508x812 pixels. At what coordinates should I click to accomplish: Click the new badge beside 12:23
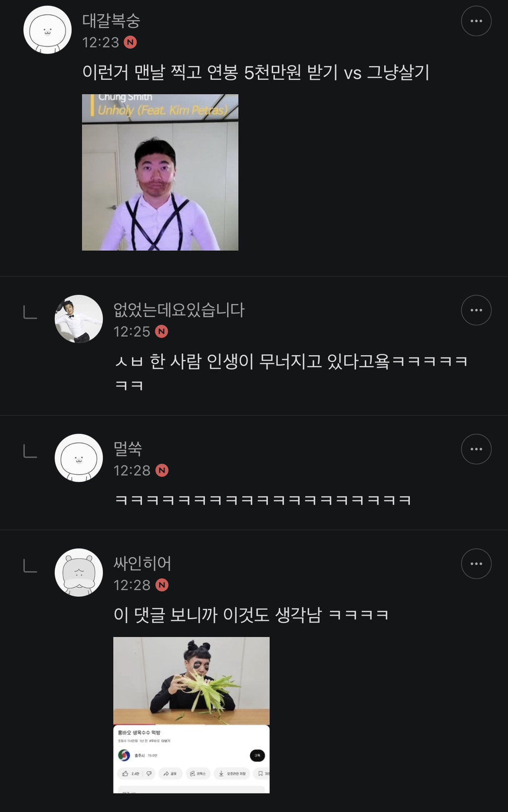(x=130, y=42)
